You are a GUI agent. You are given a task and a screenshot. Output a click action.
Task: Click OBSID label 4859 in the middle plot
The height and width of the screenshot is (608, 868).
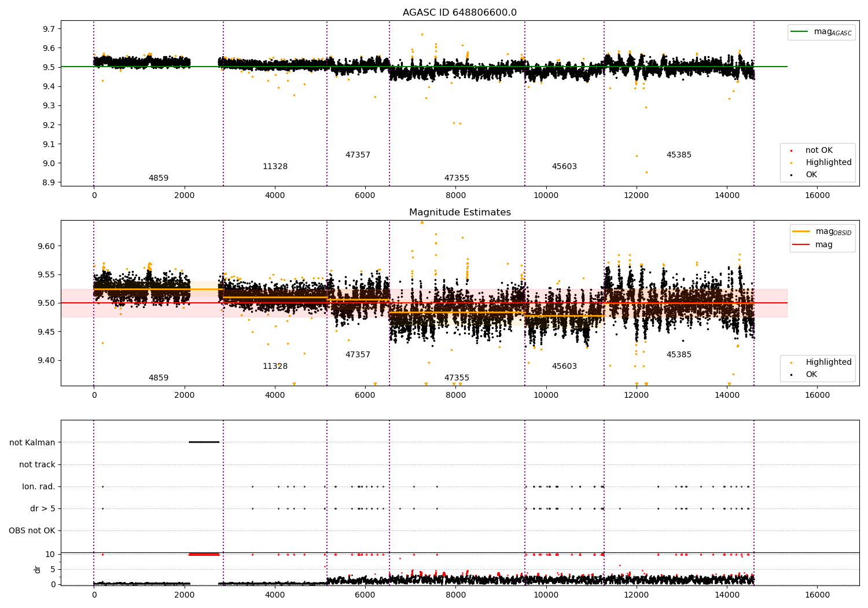159,378
